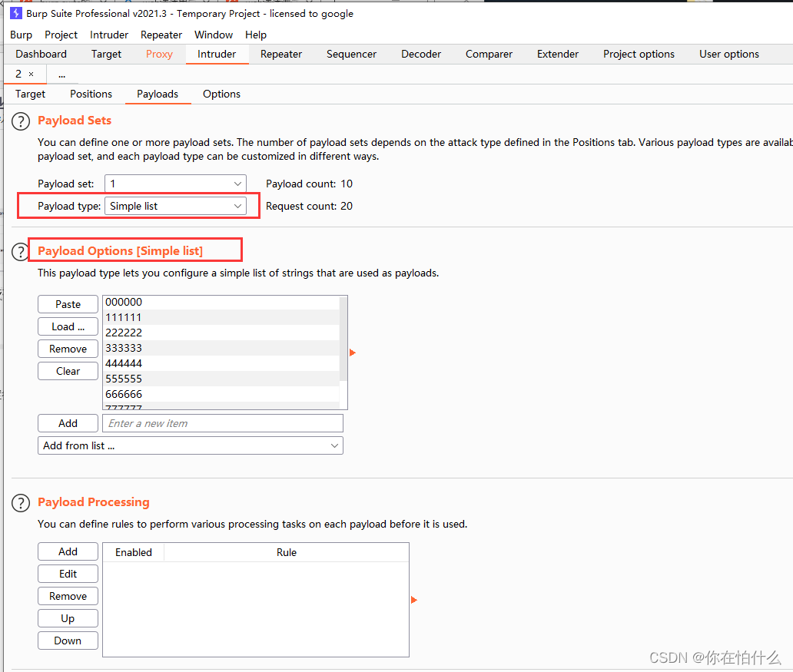Screen dimensions: 793x672
Task: Select payload 333333 in list
Action: [221, 348]
